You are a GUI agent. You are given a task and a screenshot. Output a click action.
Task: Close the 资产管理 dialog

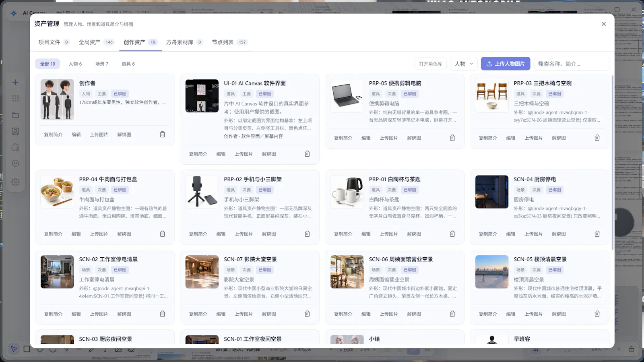604,24
